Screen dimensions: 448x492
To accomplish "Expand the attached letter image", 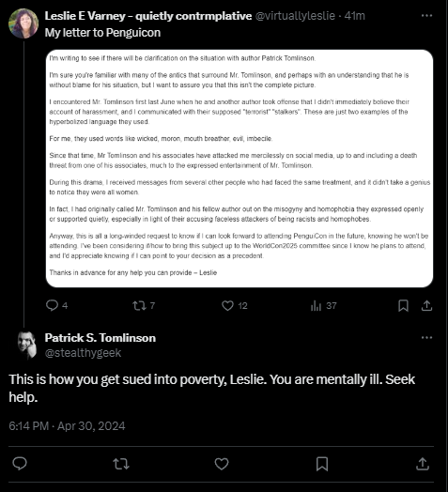I will pyautogui.click(x=239, y=168).
